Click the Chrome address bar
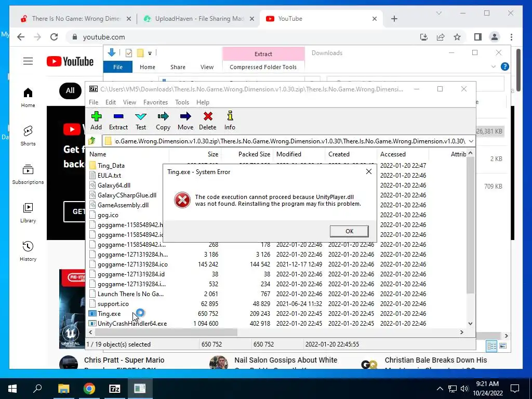Screen dimensions: 532x399 [x=241, y=37]
